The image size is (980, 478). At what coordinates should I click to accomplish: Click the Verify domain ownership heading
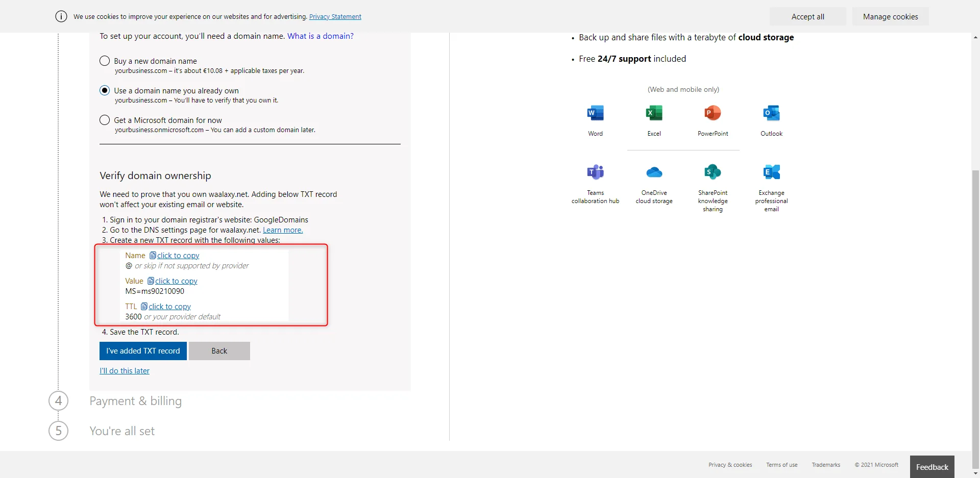[x=155, y=175]
